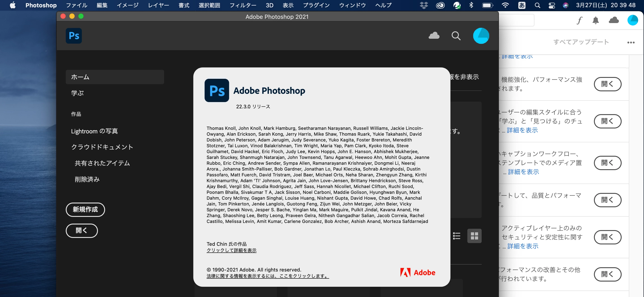Screen dimensions: 644x297
Task: Open notifications bell in Creative Cloud
Action: tap(595, 20)
